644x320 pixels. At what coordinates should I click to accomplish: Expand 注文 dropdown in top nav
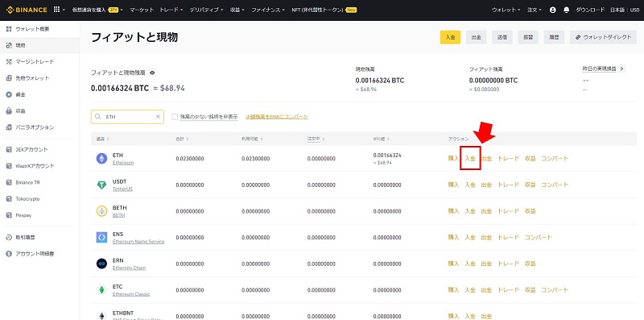(535, 10)
